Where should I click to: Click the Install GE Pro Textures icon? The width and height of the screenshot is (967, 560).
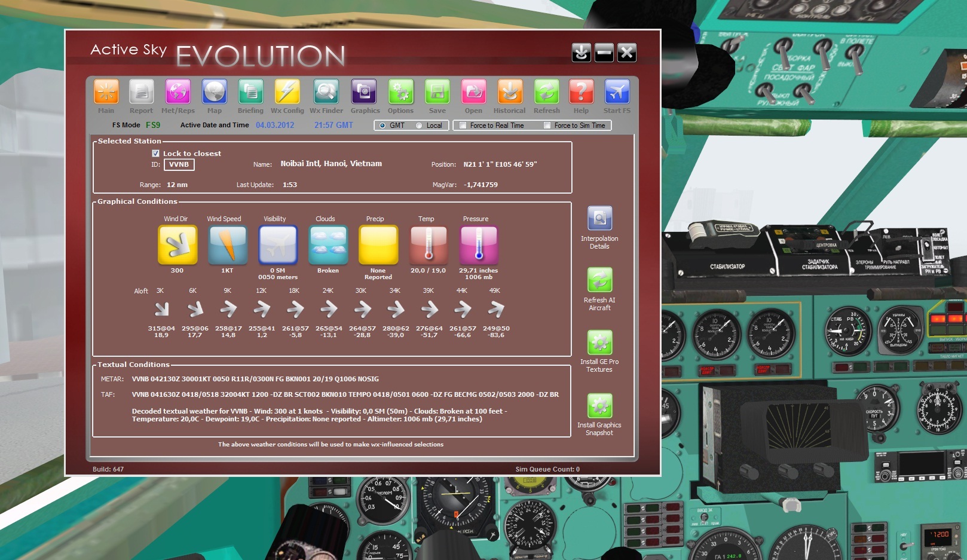(x=599, y=342)
